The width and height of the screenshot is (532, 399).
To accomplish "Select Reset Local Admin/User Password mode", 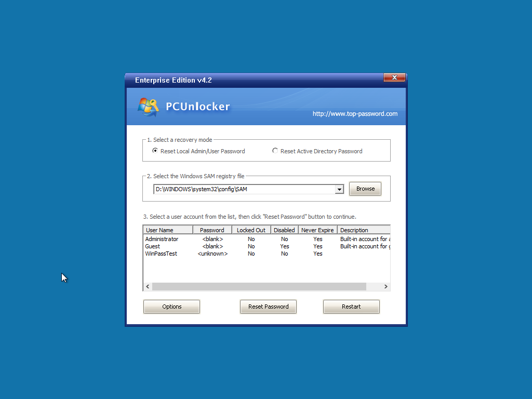I will click(x=155, y=151).
